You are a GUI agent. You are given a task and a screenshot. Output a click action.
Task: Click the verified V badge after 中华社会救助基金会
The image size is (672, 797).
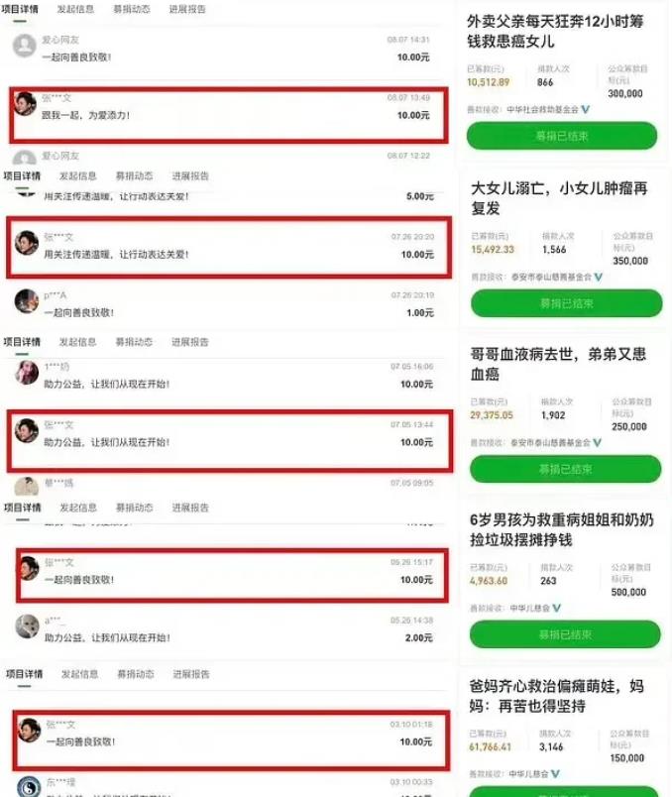[x=586, y=109]
